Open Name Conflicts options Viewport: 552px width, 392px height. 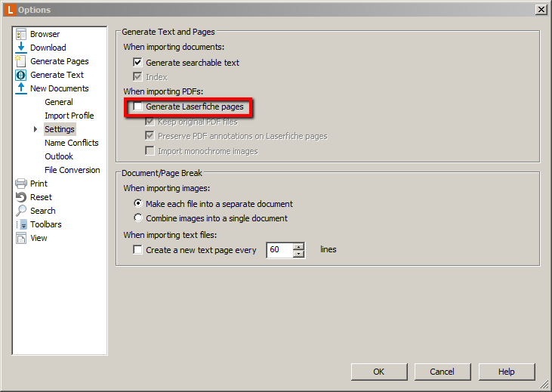pyautogui.click(x=72, y=143)
